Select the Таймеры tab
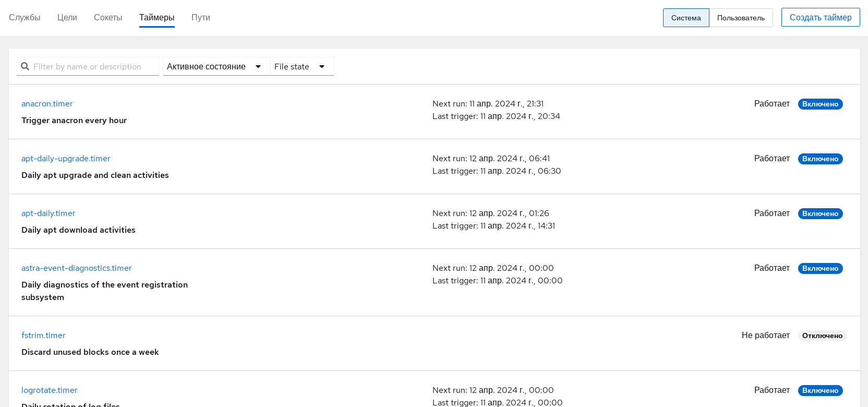Image resolution: width=868 pixels, height=407 pixels. tap(156, 17)
